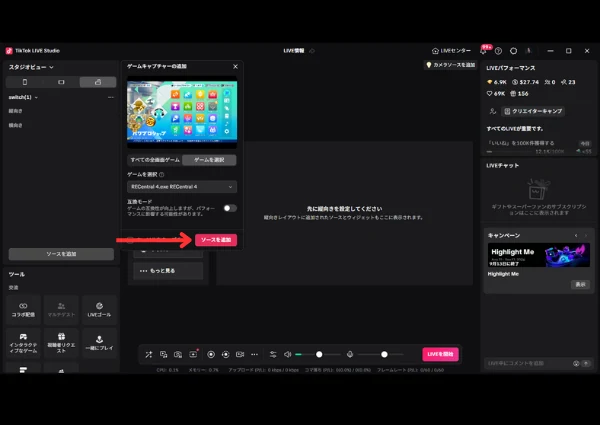Mute the speaker audio
Viewport: 600px width, 425px height.
point(287,355)
